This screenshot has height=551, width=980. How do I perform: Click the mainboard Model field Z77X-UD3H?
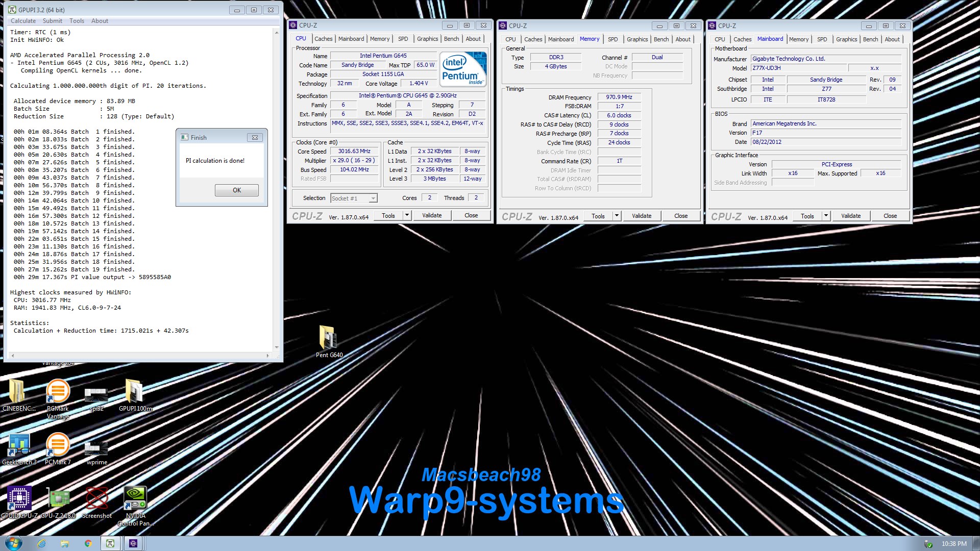(798, 68)
